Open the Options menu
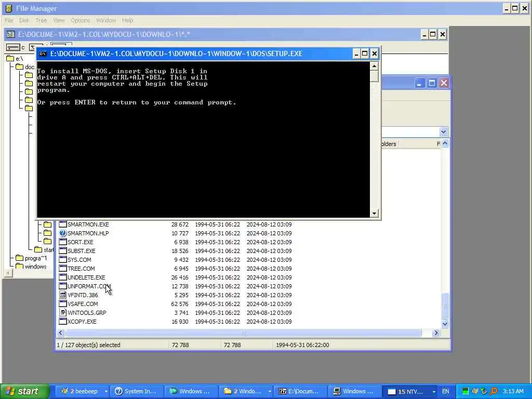 pos(81,20)
